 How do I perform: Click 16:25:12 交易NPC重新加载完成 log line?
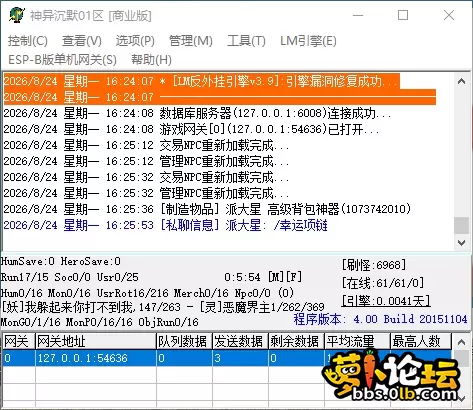[146, 145]
